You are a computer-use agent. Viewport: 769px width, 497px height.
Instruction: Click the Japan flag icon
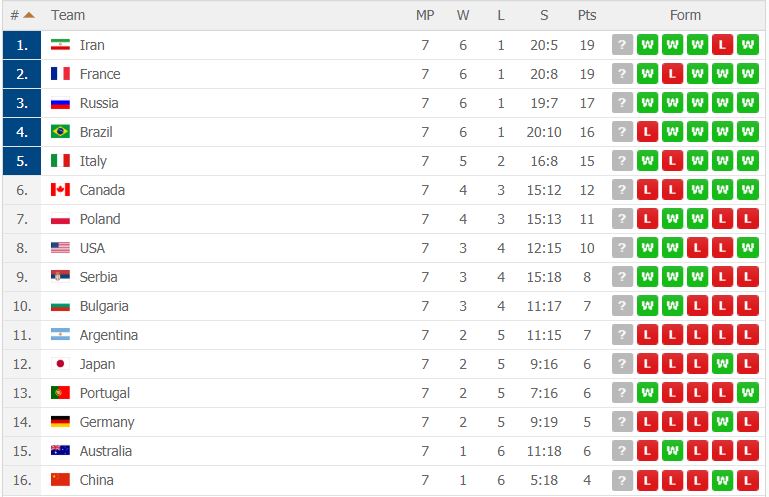60,364
